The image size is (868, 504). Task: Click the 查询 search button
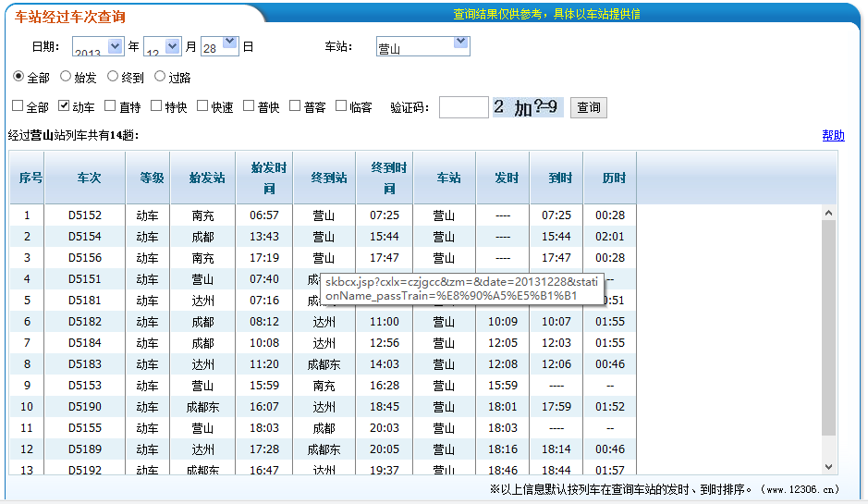pos(588,107)
